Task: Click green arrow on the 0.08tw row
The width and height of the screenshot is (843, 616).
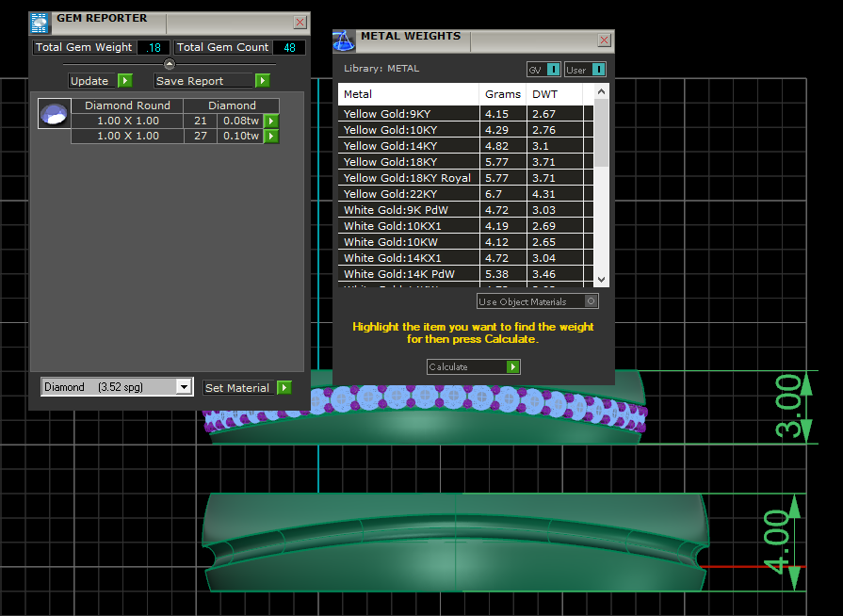Action: pyautogui.click(x=271, y=121)
